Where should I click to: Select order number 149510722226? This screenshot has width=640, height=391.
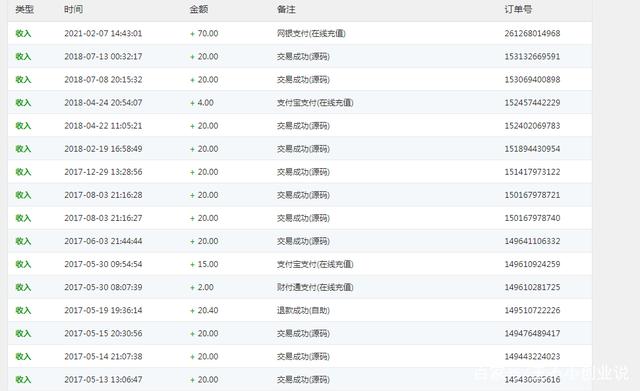coord(532,311)
